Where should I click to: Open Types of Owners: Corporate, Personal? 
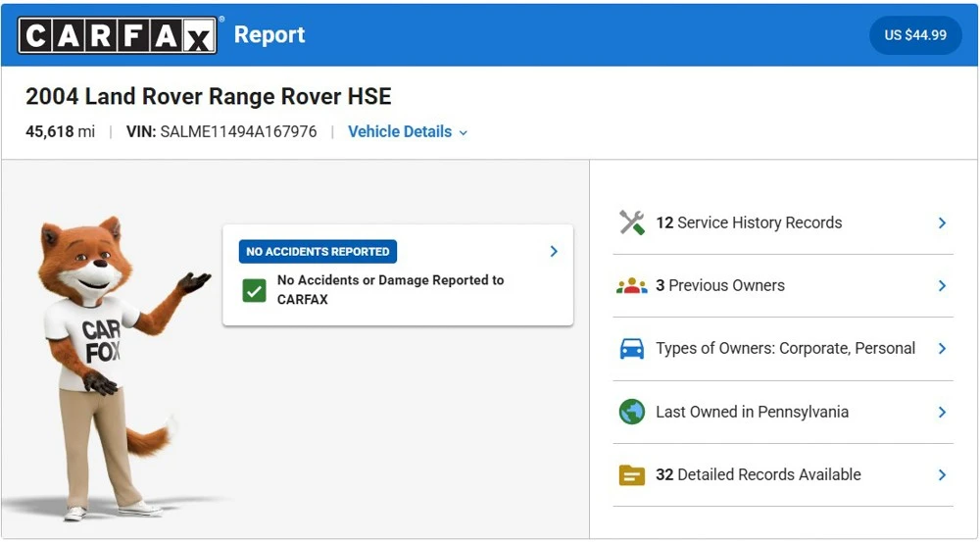(783, 349)
